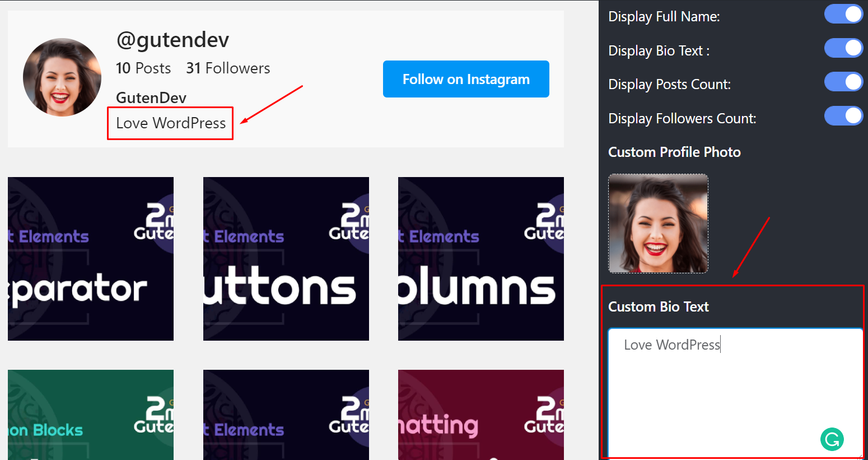
Task: Click the Love WordPress bio in preview
Action: 171,123
